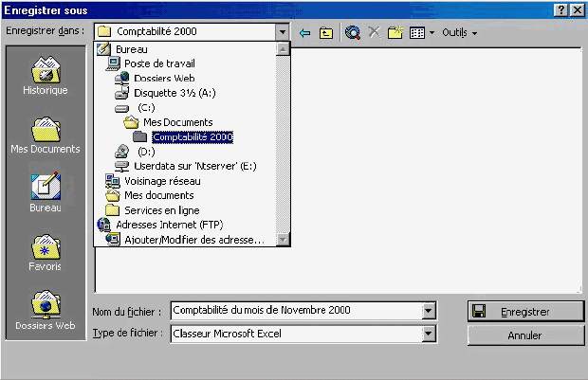Go up one folder level
The width and height of the screenshot is (588, 380).
326,33
